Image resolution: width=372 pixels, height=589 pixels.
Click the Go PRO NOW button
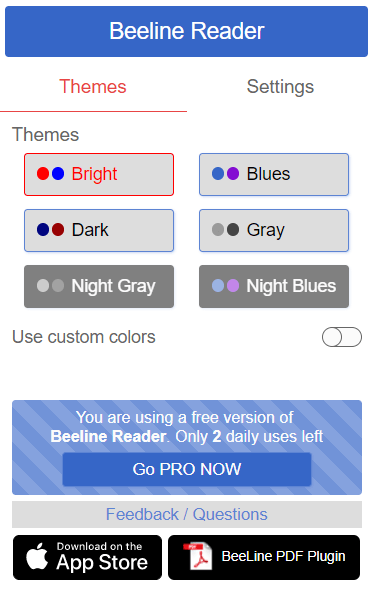[187, 469]
